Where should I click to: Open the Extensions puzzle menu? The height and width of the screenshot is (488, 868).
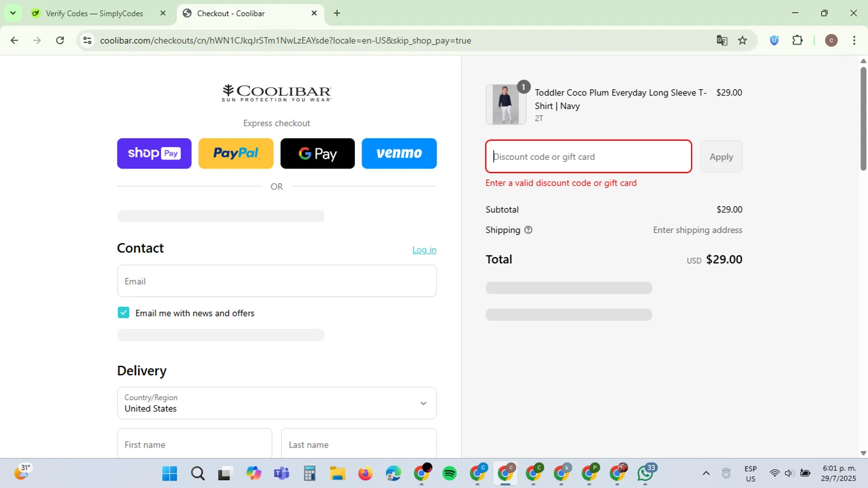point(797,41)
